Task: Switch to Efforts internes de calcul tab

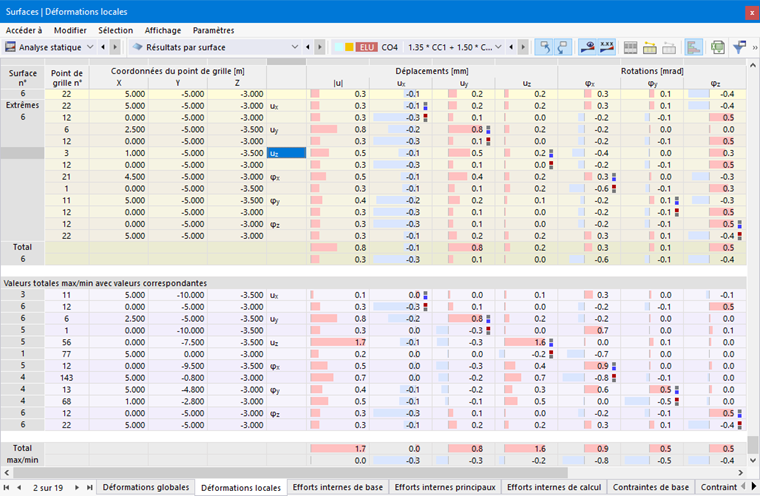Action: (554, 487)
